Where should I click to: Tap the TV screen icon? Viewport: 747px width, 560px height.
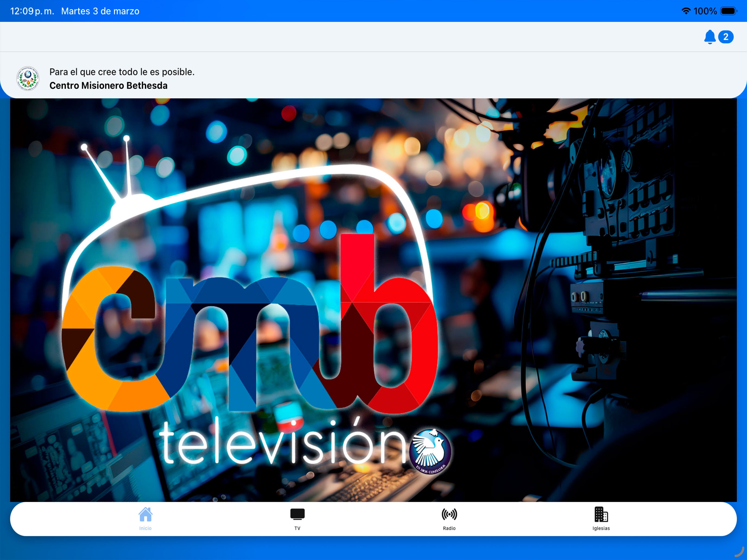297,514
